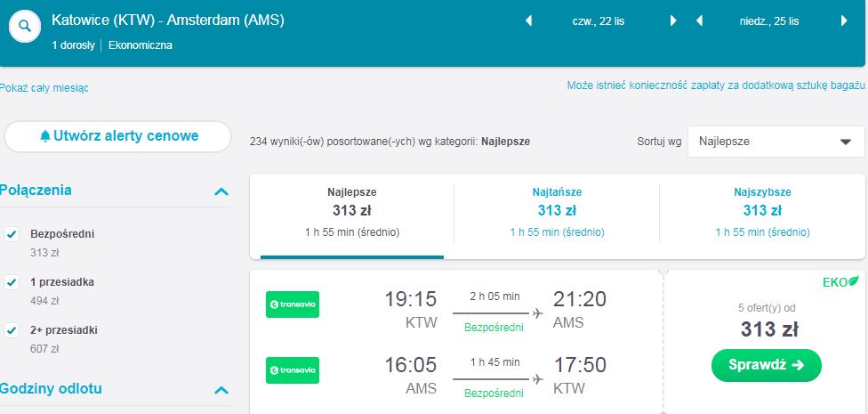Click the 2 h 05 min duration
This screenshot has height=414, width=868.
tap(494, 296)
